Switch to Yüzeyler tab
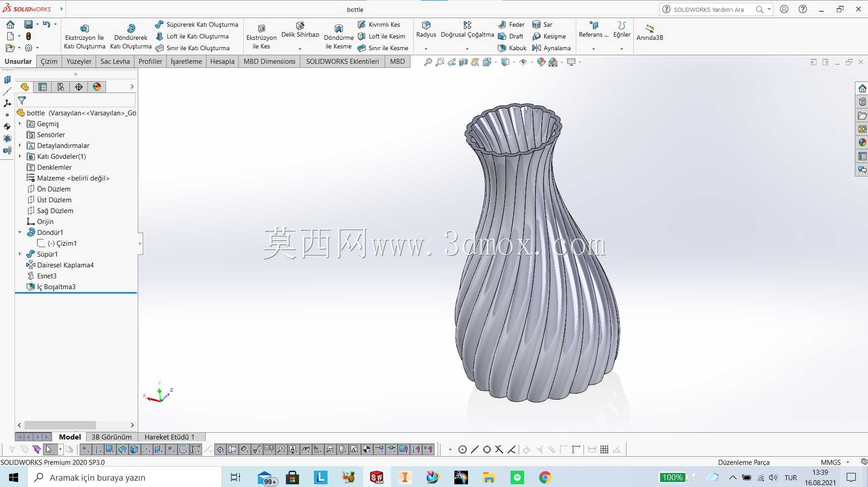 coord(79,62)
